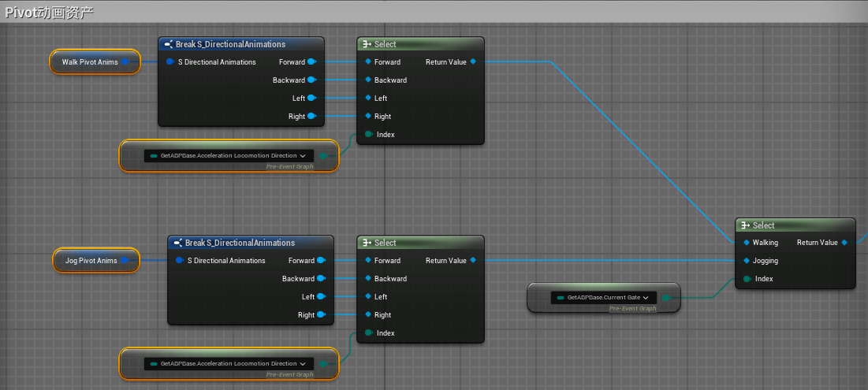The image size is (868, 390).
Task: Select the Jog Pivot Anims variable node
Action: tap(95, 261)
